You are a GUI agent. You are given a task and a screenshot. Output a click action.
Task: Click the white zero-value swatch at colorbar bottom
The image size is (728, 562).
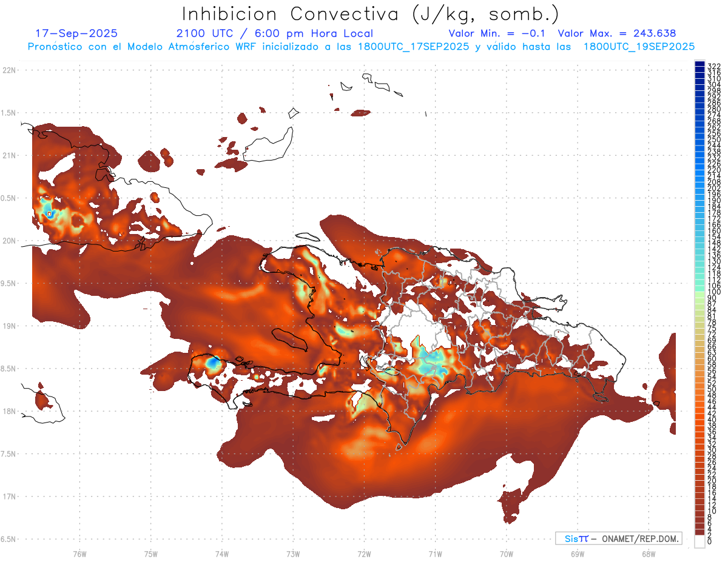699,542
